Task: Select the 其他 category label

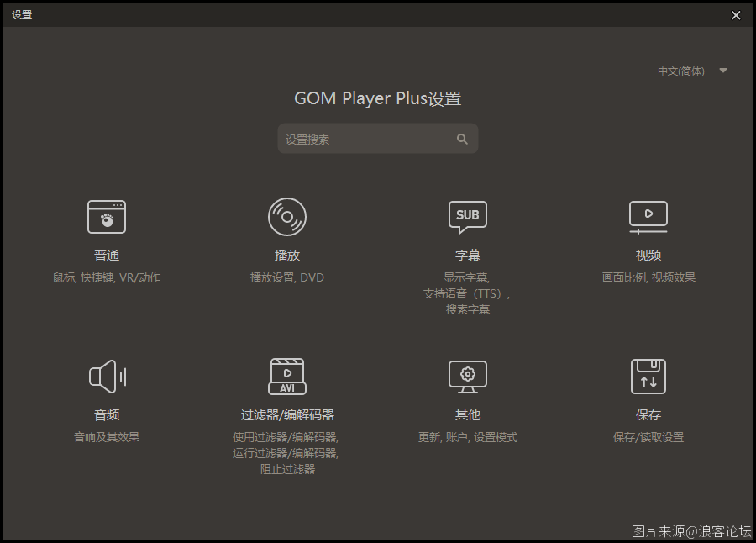Action: (468, 414)
